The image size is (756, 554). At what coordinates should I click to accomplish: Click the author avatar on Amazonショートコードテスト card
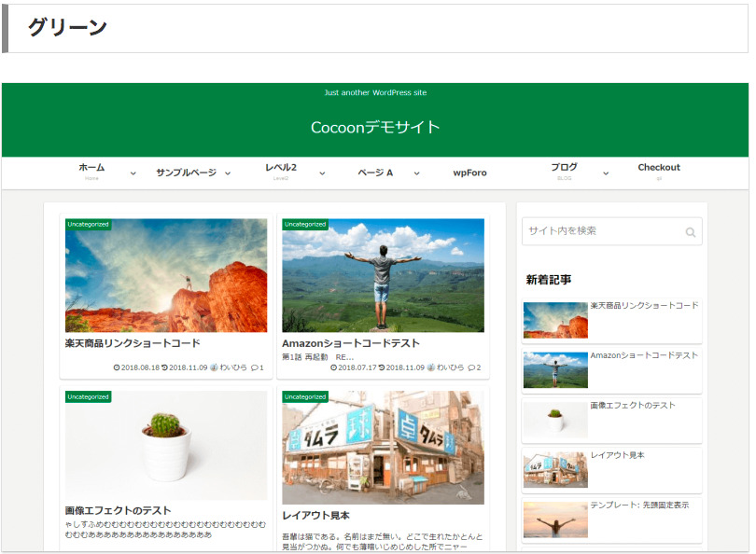(431, 367)
